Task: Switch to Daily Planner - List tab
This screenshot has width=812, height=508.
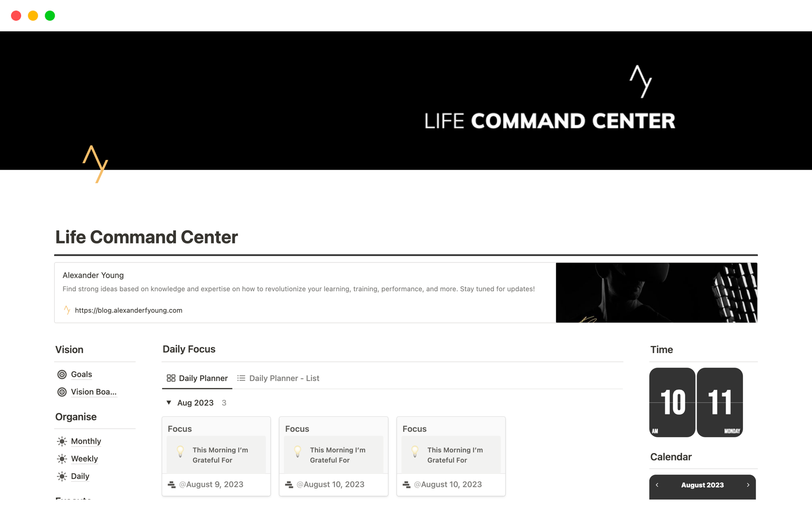Action: pos(278,378)
